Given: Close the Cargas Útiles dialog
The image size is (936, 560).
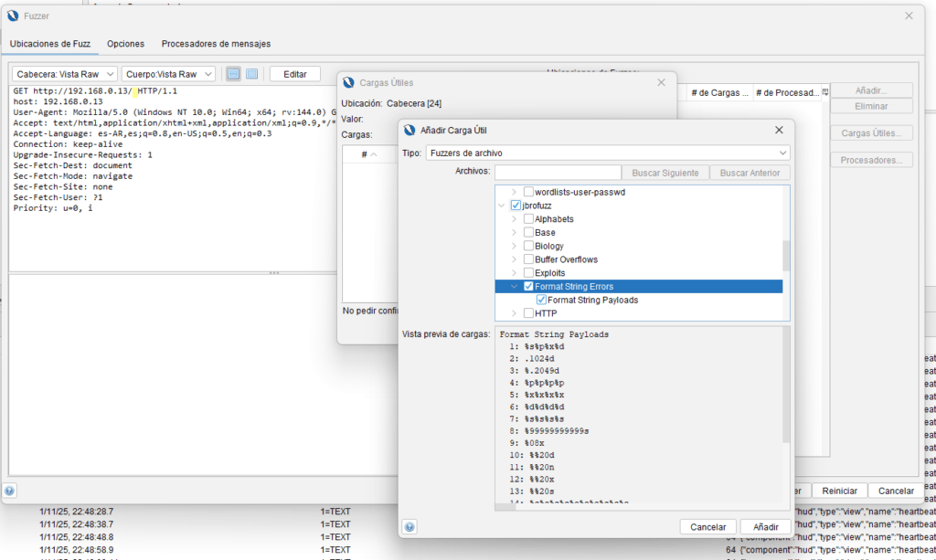Looking at the screenshot, I should tap(663, 82).
